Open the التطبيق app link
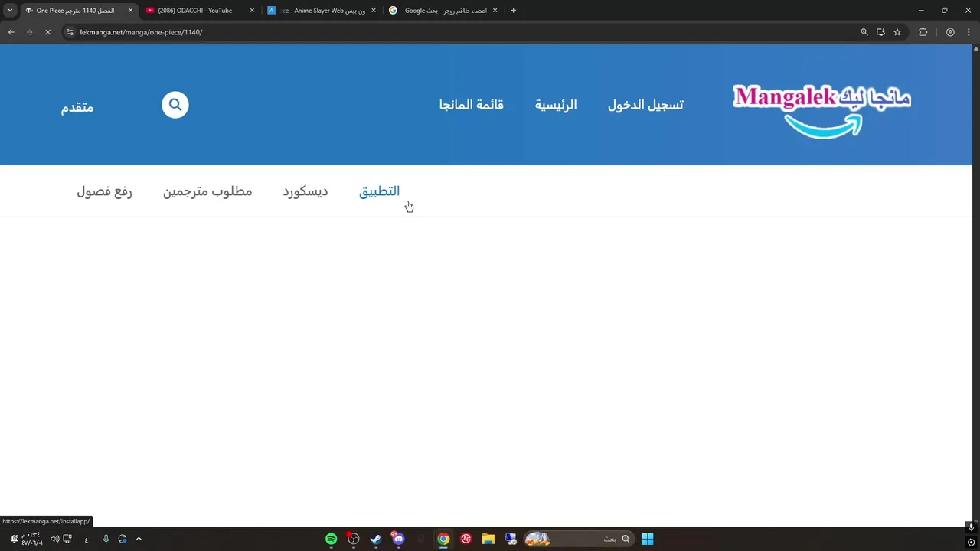Screen dimensions: 980x551 pos(380,191)
